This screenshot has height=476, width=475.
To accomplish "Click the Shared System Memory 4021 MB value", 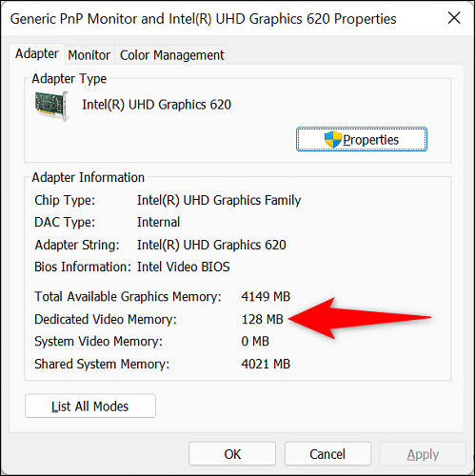I will pyautogui.click(x=266, y=364).
